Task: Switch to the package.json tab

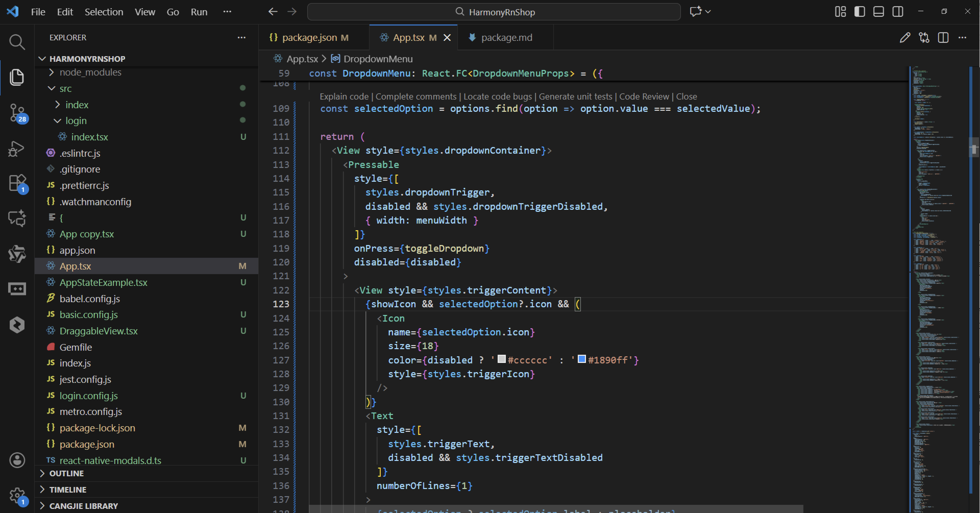Action: click(x=309, y=37)
